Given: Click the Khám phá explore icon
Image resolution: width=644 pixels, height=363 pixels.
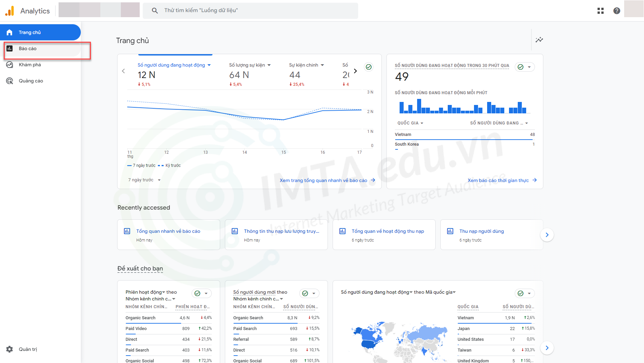Looking at the screenshot, I should pos(9,65).
